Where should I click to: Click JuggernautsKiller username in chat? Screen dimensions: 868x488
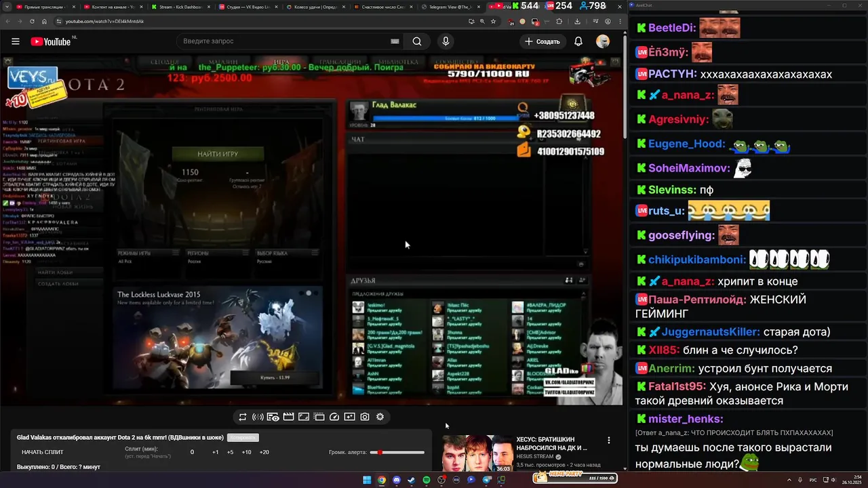[x=710, y=332]
